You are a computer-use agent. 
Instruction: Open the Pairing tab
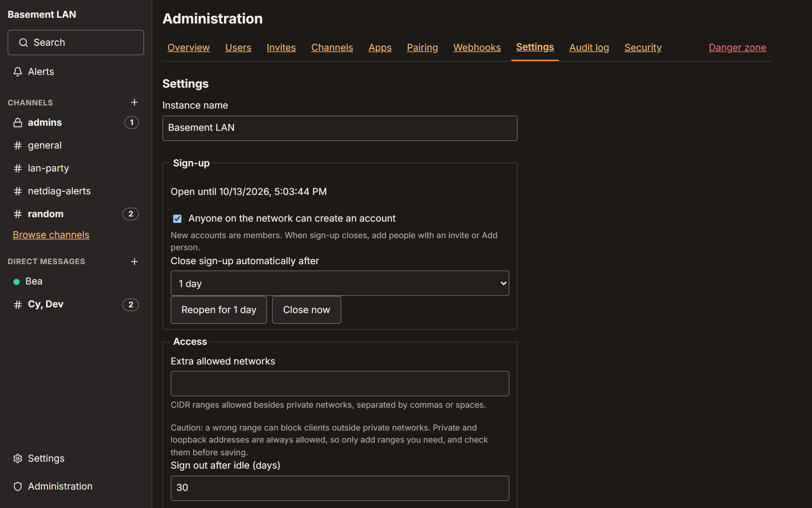[x=422, y=47]
